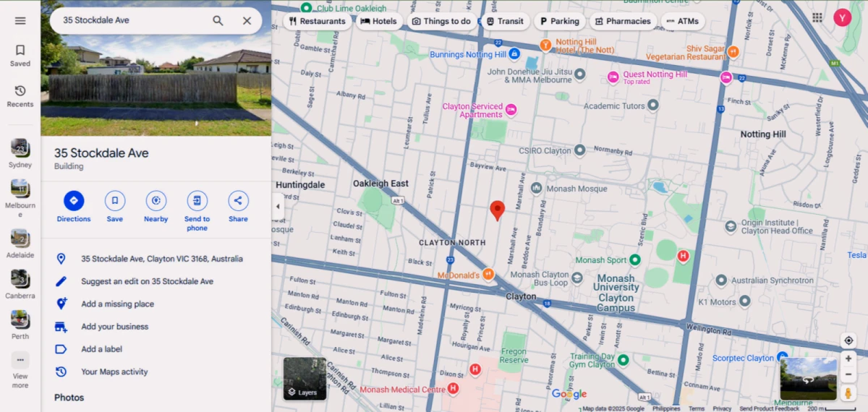Open the Saved places panel
The width and height of the screenshot is (868, 412).
[20, 56]
